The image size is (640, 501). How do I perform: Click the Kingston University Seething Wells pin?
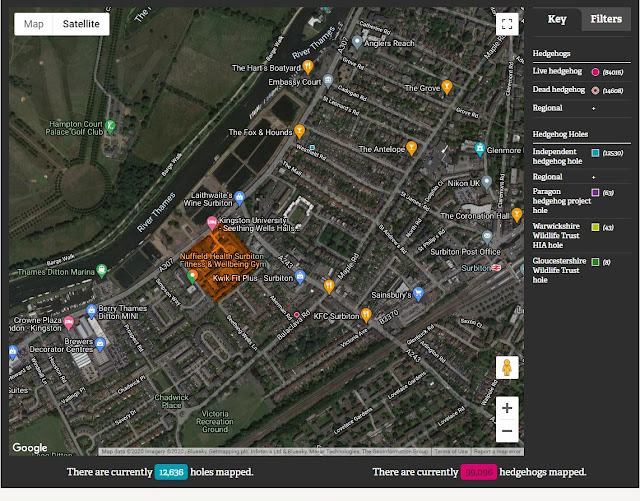(212, 223)
